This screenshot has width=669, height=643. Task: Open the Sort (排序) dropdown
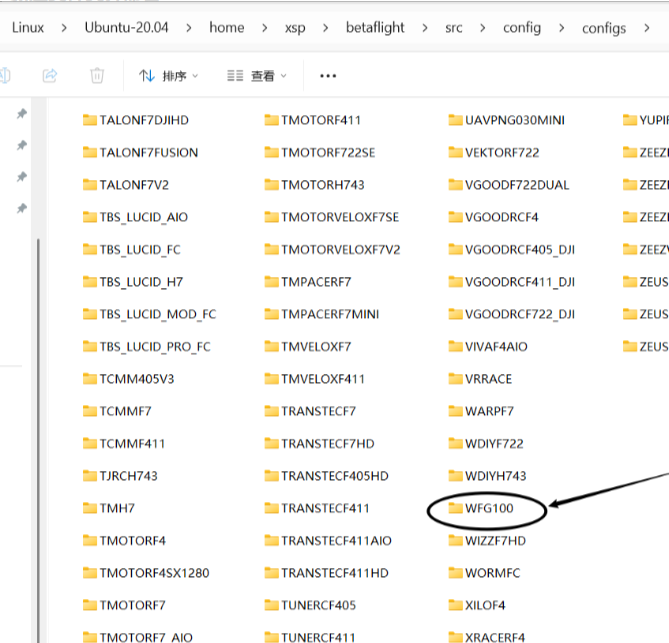click(x=169, y=76)
